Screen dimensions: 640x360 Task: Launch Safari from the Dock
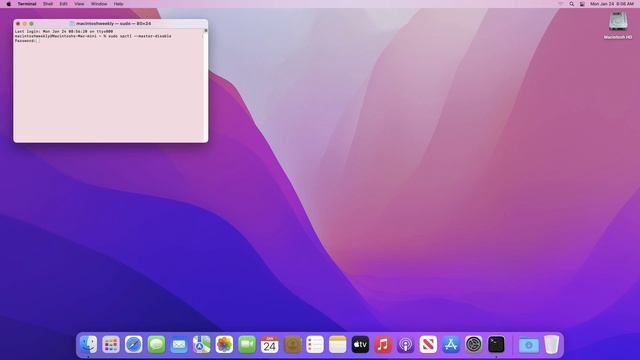click(133, 344)
